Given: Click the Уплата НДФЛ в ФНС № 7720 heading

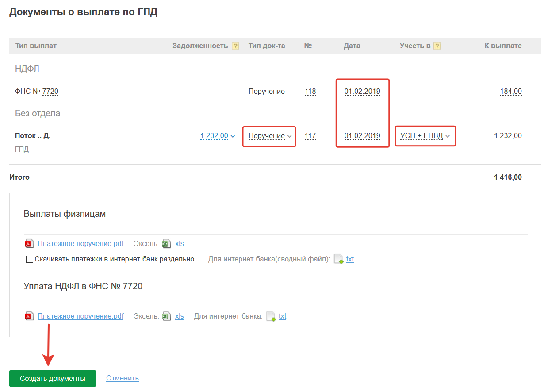Looking at the screenshot, I should (x=83, y=286).
